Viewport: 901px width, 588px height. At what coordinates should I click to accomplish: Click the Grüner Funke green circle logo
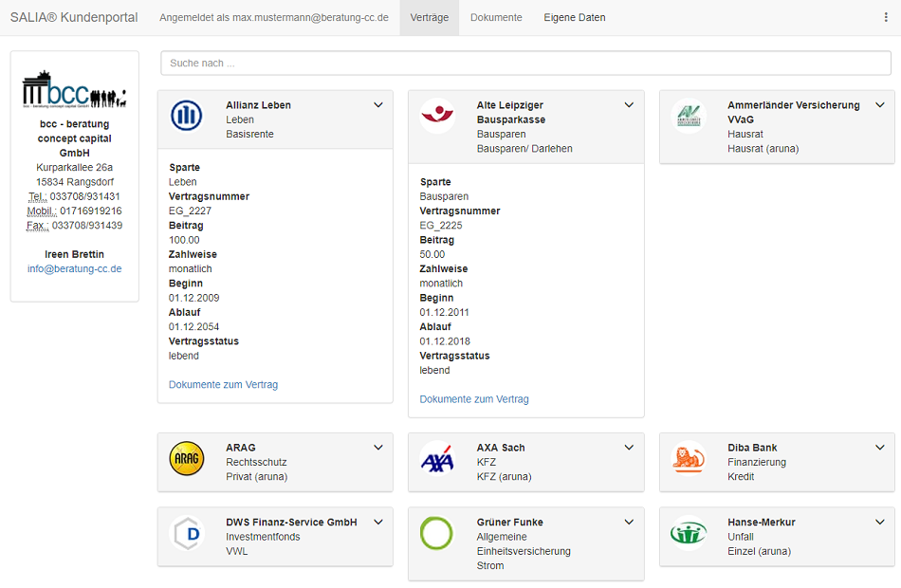click(x=437, y=533)
